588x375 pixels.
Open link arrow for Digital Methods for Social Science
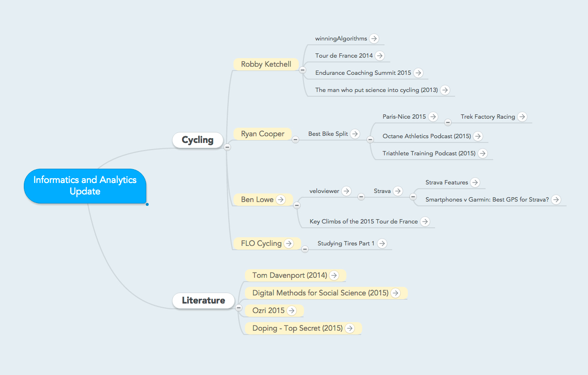click(395, 293)
